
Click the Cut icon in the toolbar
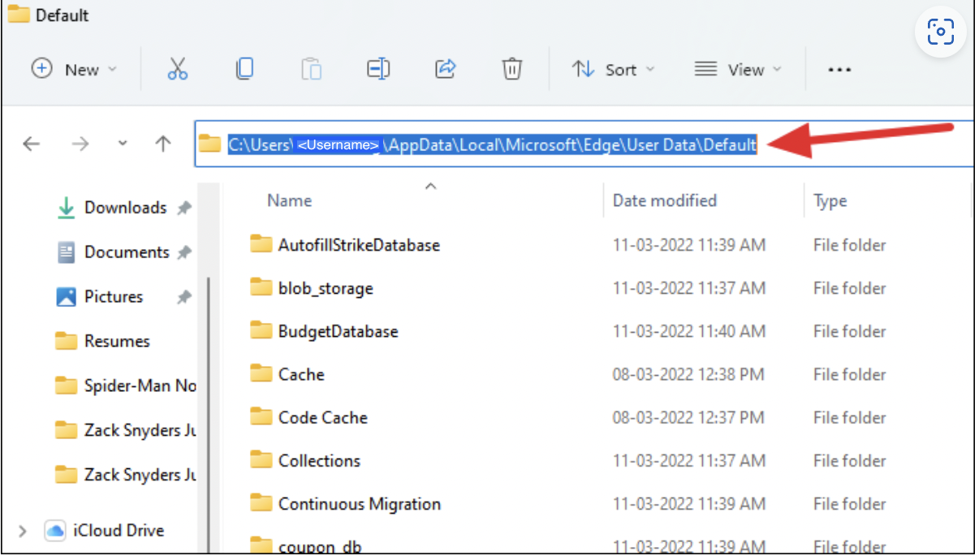click(177, 69)
